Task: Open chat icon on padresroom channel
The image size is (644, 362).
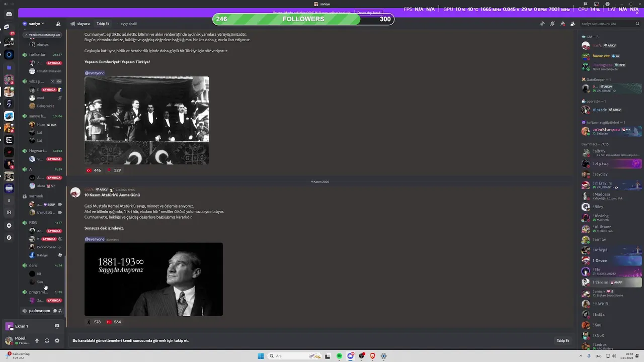Action: click(x=55, y=311)
